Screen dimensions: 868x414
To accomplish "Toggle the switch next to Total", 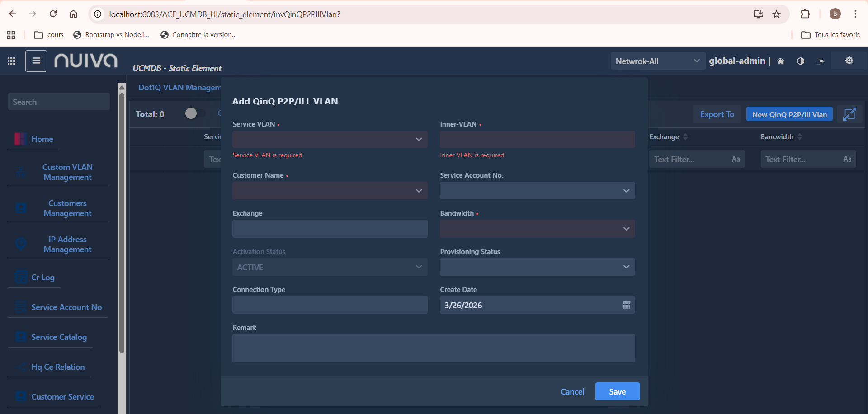I will click(x=195, y=113).
